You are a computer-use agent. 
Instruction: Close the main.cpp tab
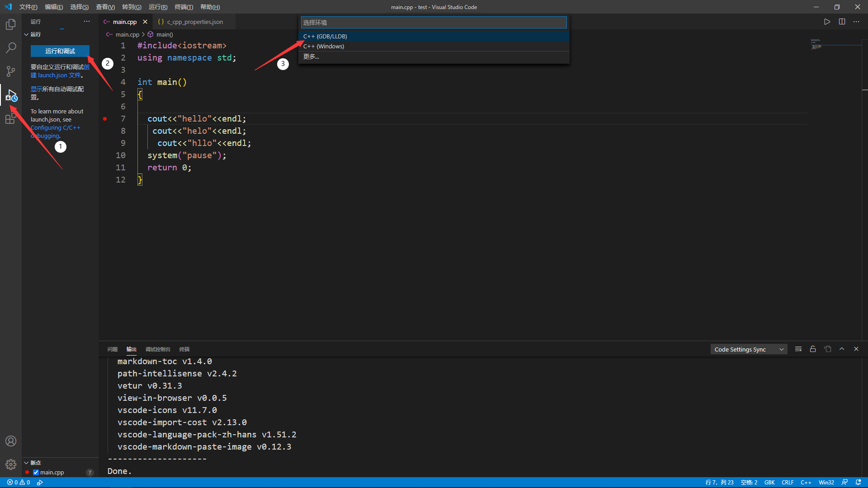point(145,22)
